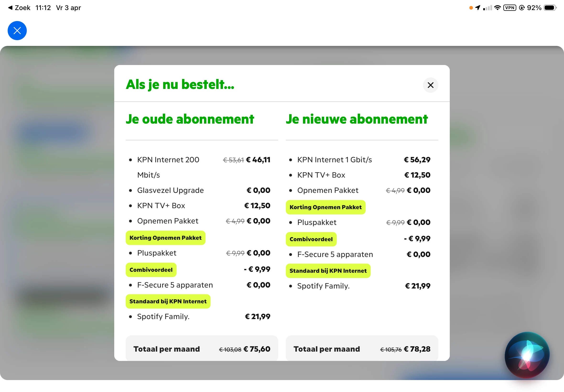
Task: Tap 'Spotify Family.' in the old subscription list
Action: [163, 316]
